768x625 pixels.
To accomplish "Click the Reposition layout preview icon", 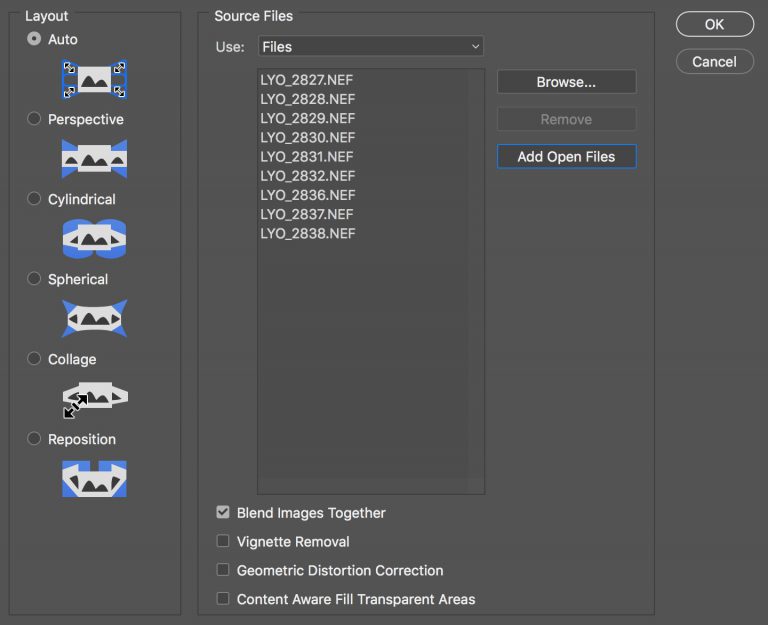I will pyautogui.click(x=95, y=479).
